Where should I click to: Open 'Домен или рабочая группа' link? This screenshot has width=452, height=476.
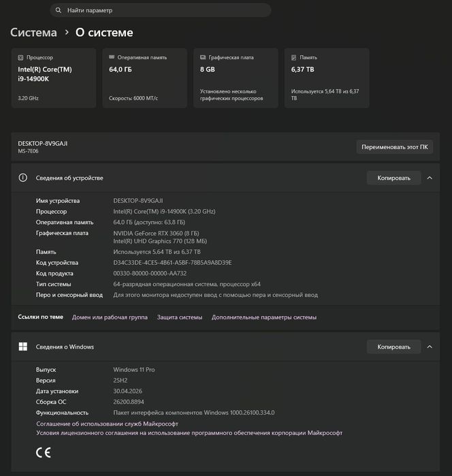click(110, 317)
